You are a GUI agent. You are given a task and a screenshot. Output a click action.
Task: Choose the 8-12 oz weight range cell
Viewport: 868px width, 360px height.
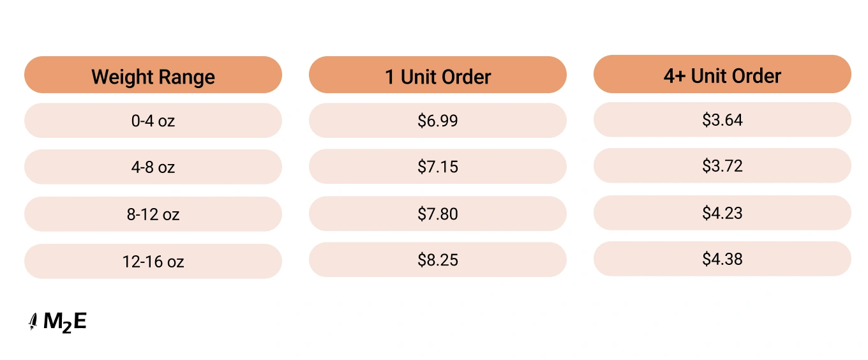[153, 214]
